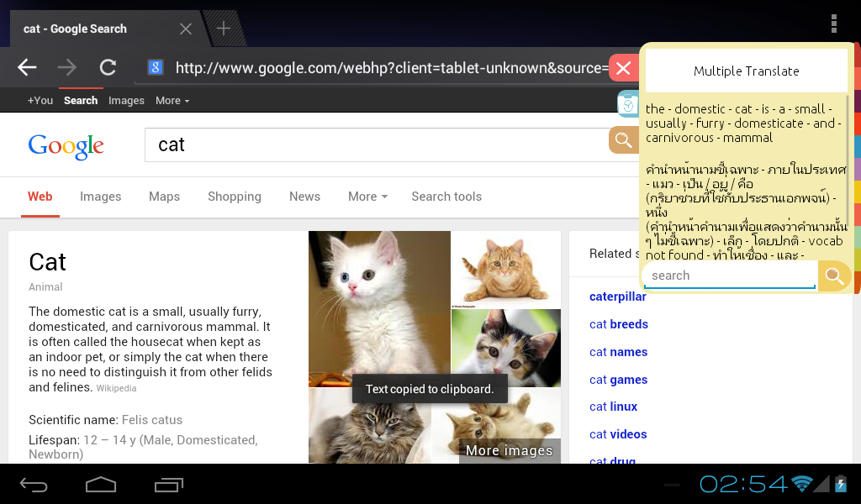The width and height of the screenshot is (861, 504).
Task: Tap the 'More images' overlay link
Action: pyautogui.click(x=509, y=450)
